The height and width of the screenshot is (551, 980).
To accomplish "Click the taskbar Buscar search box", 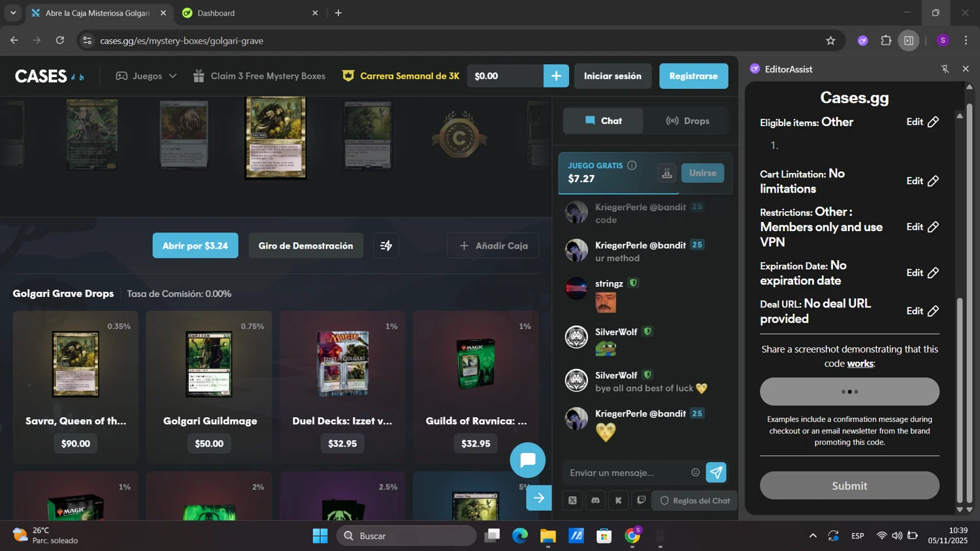I will 406,536.
